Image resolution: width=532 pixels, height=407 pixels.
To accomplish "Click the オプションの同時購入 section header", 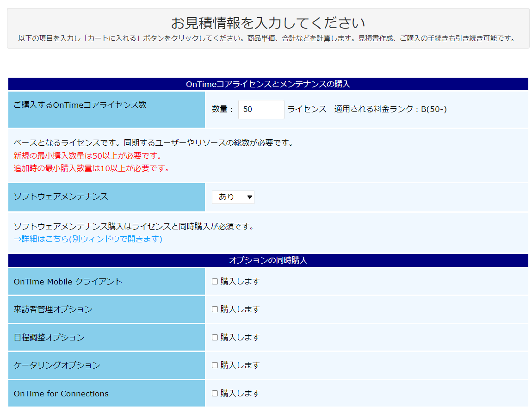I will coord(268,260).
